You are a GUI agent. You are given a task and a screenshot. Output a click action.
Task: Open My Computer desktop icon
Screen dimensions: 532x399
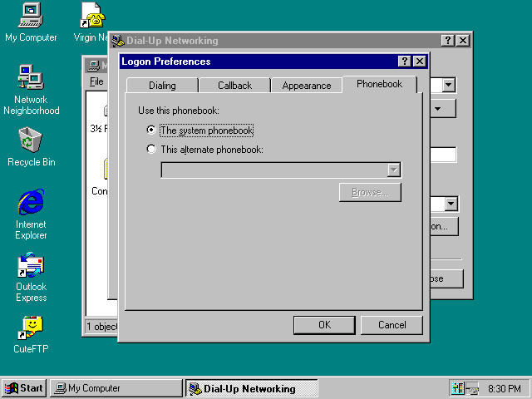[x=30, y=15]
